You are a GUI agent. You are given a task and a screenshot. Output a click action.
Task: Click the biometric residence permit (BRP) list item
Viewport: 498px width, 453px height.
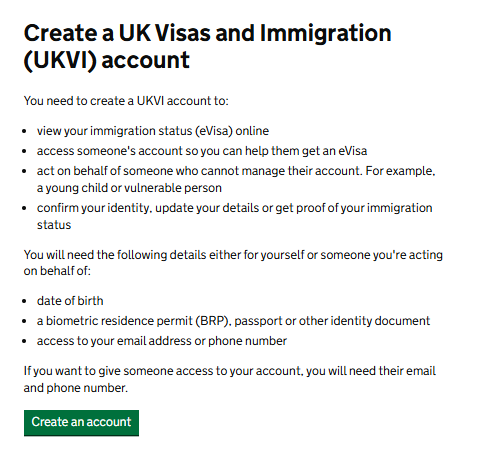click(x=233, y=321)
